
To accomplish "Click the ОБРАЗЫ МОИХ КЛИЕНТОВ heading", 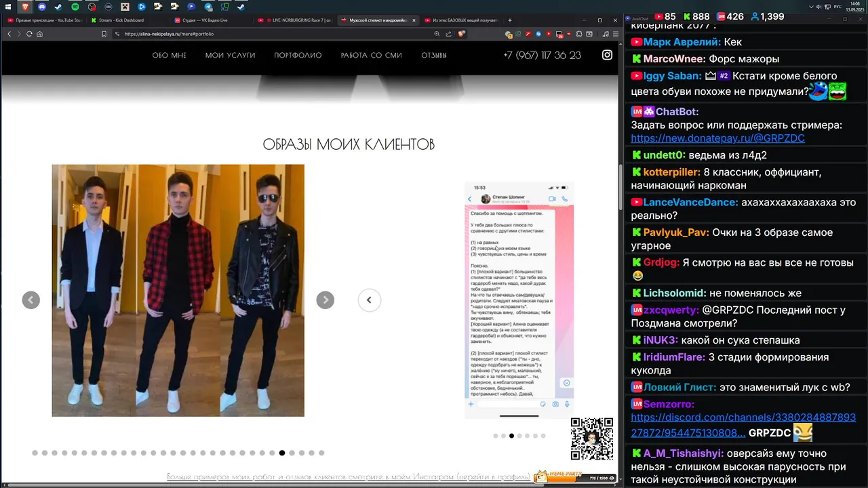I will (x=349, y=144).
